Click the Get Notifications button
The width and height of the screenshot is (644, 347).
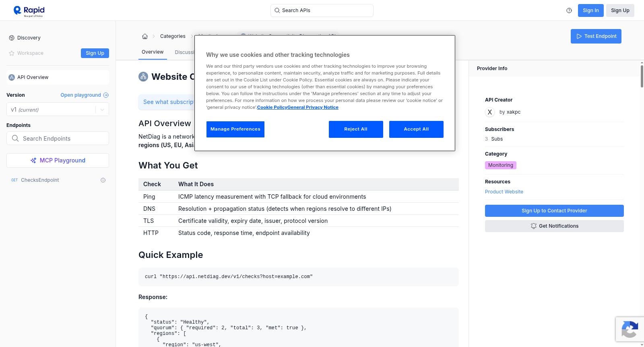[x=554, y=226]
